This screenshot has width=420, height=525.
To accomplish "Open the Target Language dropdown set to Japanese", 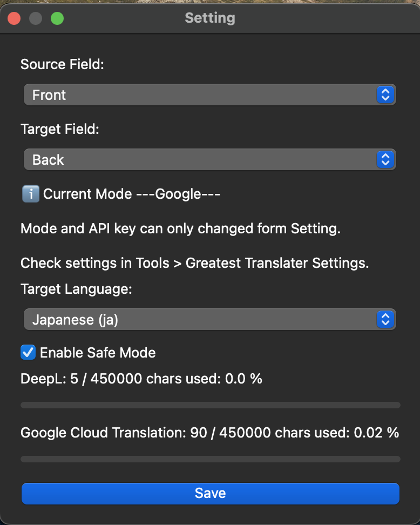I will click(209, 320).
